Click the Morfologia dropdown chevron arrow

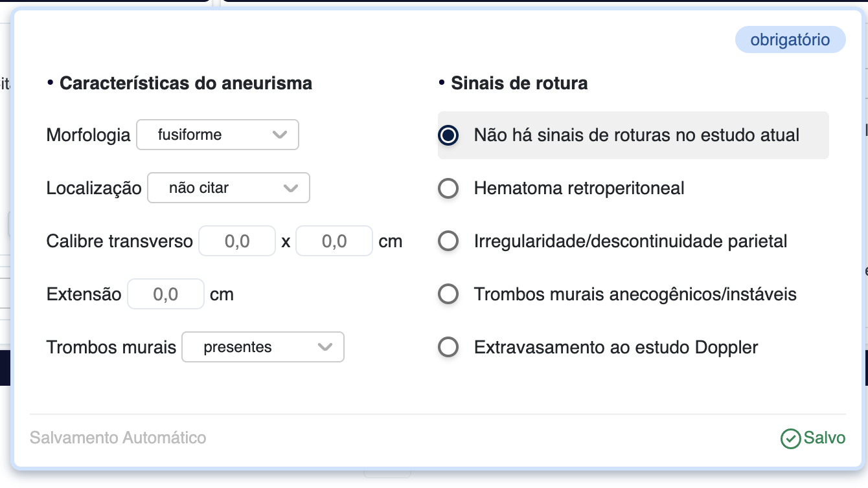[x=280, y=135]
